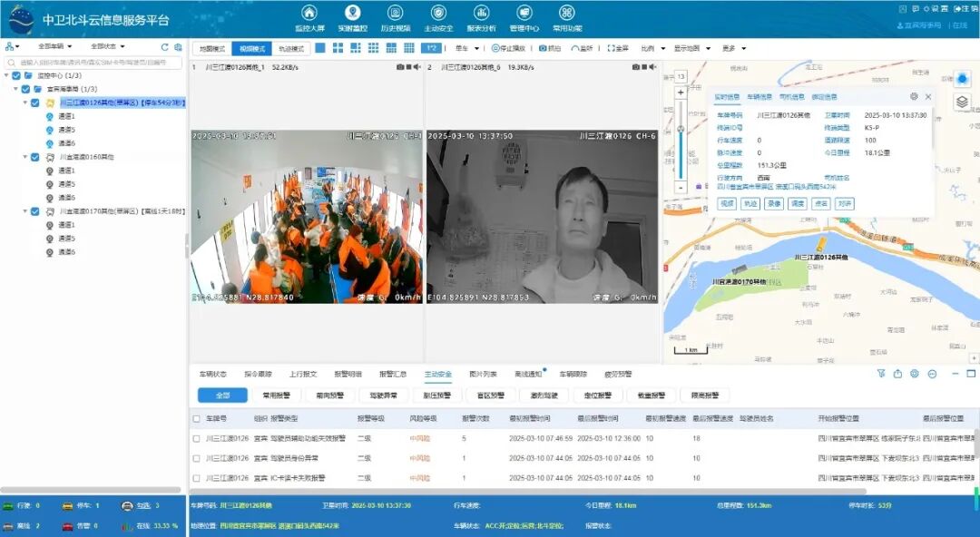The width and height of the screenshot is (980, 537).
Task: Filter alarms by 驾驶异常 button
Action: 383,395
